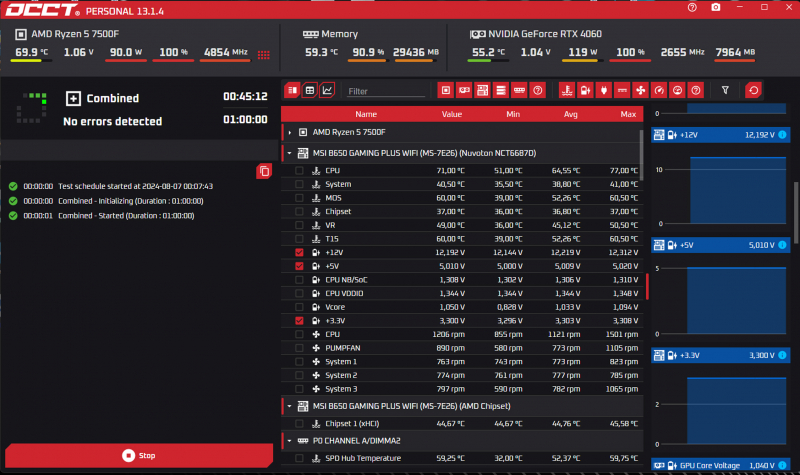Toggle the power plug sensor filter
This screenshot has height=475, width=800.
click(x=604, y=90)
